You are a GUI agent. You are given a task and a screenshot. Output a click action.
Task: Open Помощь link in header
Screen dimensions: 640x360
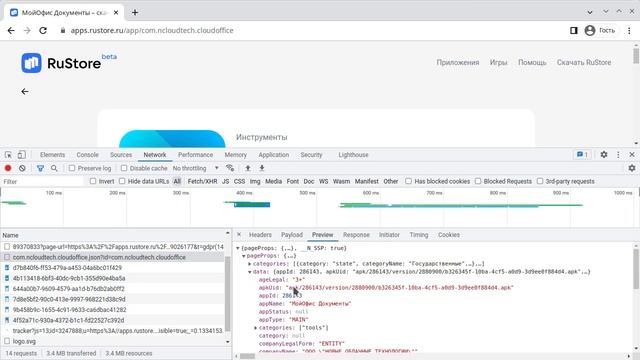(532, 62)
